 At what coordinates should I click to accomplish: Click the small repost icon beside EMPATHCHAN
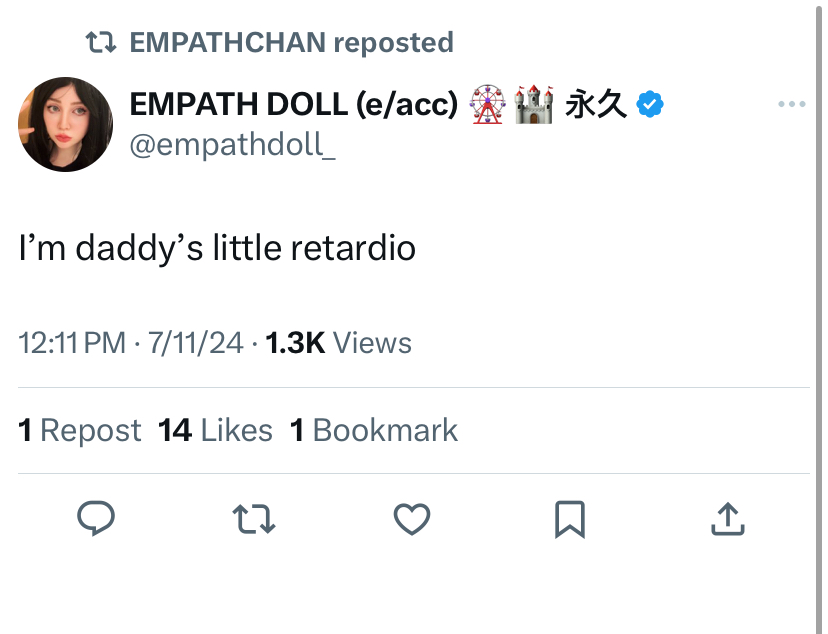[101, 43]
